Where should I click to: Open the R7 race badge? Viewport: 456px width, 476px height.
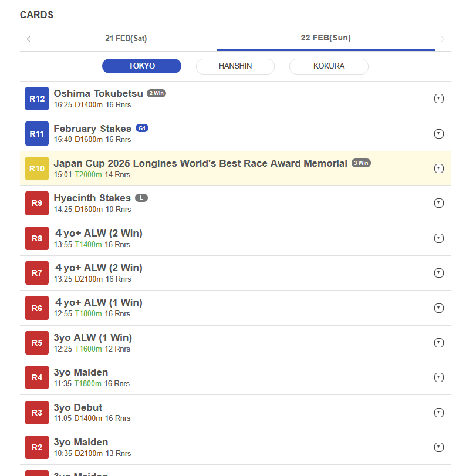[x=37, y=273]
